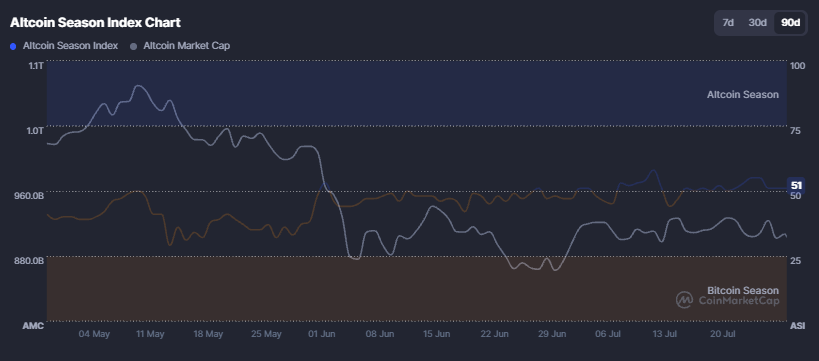Click the AMC axis label

pyautogui.click(x=32, y=325)
